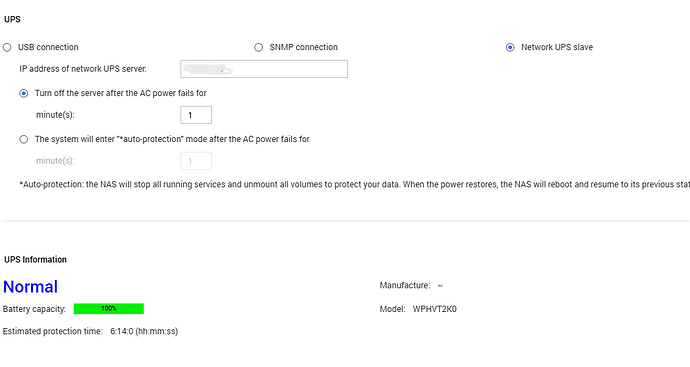Screen dimensions: 690x367
Task: Click the Manufacture field value
Action: tap(440, 286)
